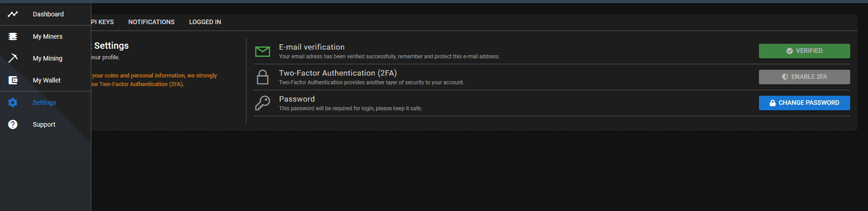This screenshot has width=868, height=211.
Task: Switch to the Logged In tab
Action: pyautogui.click(x=205, y=22)
